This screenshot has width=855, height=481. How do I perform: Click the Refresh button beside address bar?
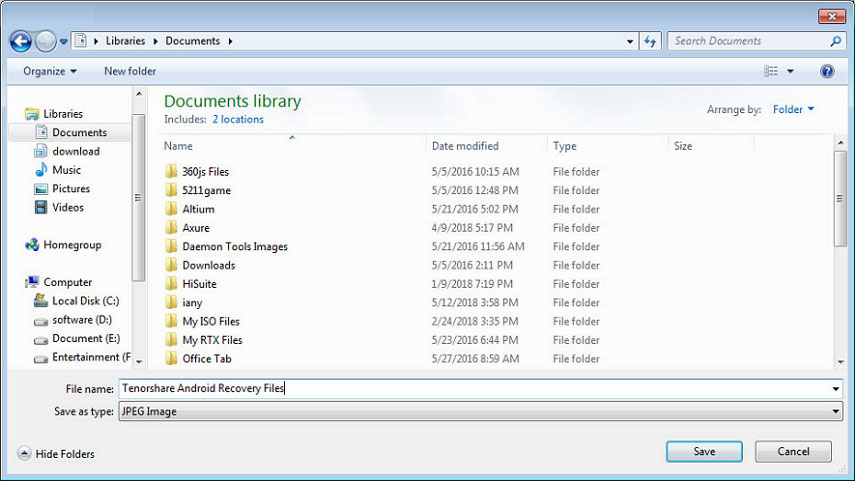650,41
